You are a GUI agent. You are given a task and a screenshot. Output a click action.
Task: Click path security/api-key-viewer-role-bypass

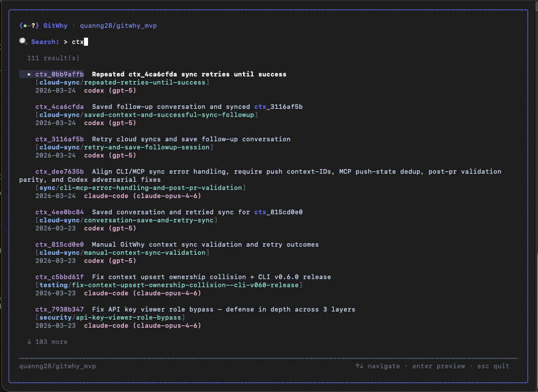pyautogui.click(x=110, y=317)
